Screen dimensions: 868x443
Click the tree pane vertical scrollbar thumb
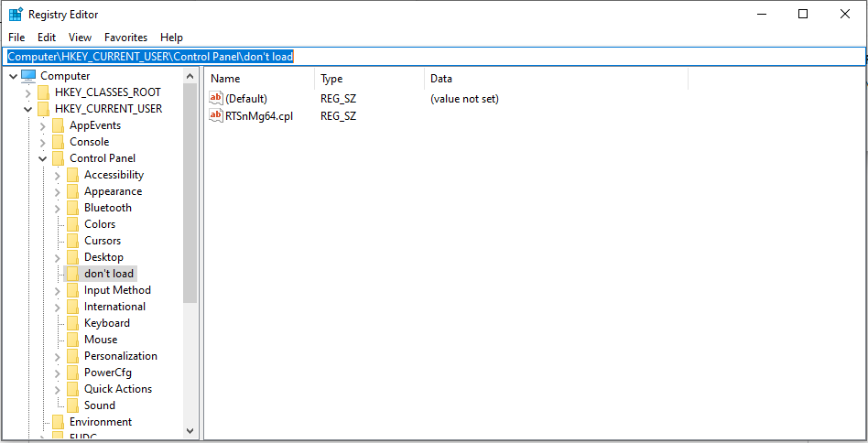[x=190, y=192]
